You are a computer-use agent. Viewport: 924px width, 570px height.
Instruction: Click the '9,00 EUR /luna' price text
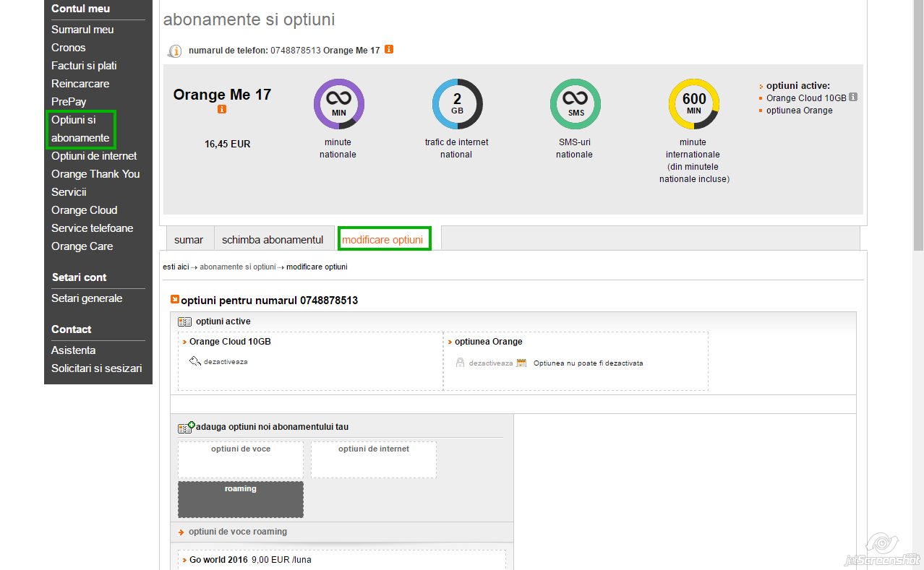pyautogui.click(x=282, y=560)
